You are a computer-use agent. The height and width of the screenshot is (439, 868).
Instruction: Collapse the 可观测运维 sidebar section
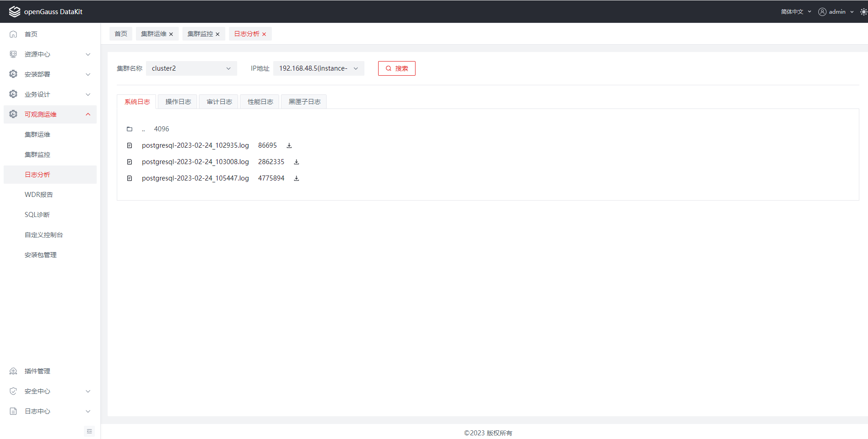(88, 114)
